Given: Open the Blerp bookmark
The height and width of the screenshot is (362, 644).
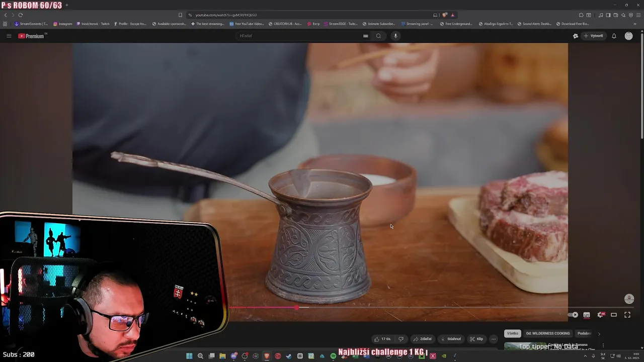Looking at the screenshot, I should (313, 24).
